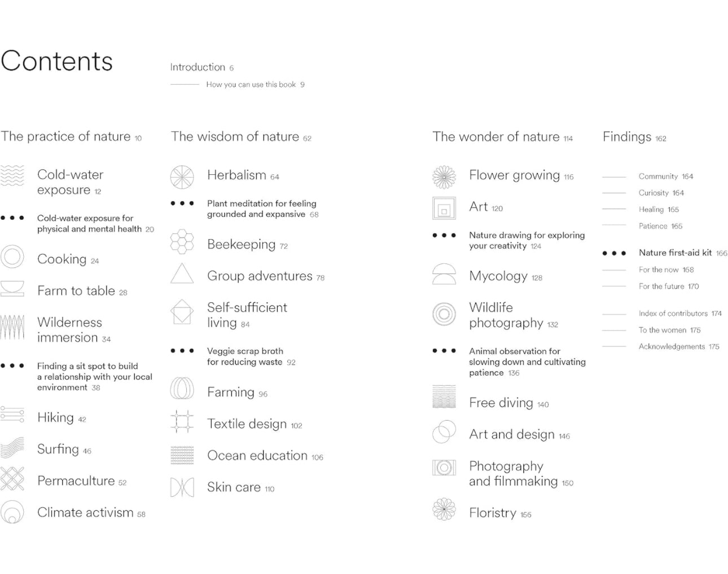Open the Free diving chapter entry
Screen dimensions: 728x574
(x=501, y=403)
